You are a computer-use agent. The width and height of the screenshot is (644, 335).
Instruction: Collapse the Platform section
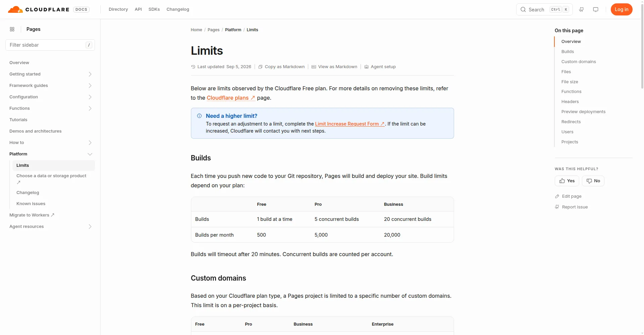[90, 154]
